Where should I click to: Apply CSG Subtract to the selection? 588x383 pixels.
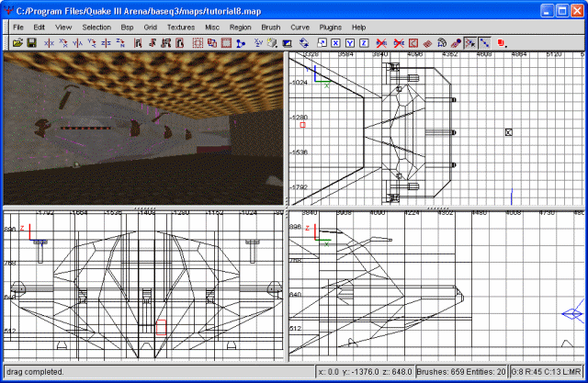pyautogui.click(x=212, y=43)
